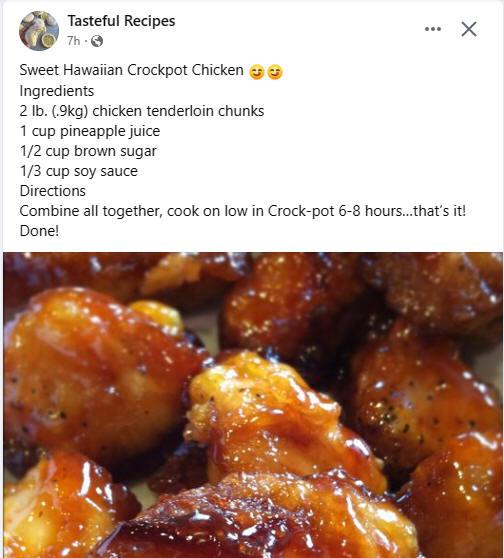The image size is (504, 558).
Task: Click the globe public-audience icon
Action: click(x=97, y=41)
